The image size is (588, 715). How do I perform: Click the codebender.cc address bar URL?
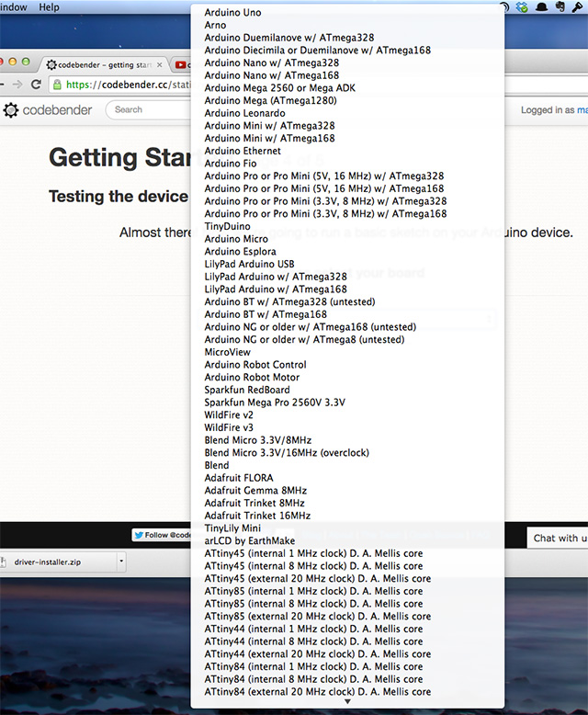[129, 84]
